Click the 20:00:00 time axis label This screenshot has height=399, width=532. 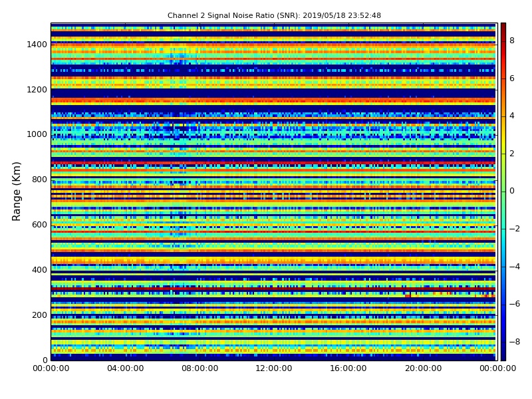point(423,368)
